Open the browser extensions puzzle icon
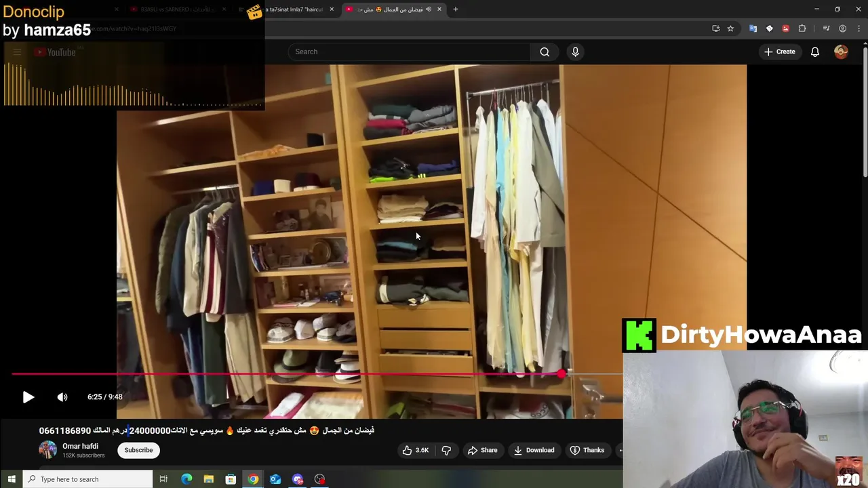 coord(802,28)
